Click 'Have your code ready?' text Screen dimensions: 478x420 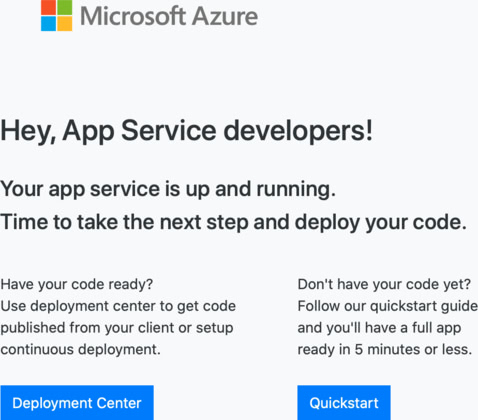[x=77, y=284]
